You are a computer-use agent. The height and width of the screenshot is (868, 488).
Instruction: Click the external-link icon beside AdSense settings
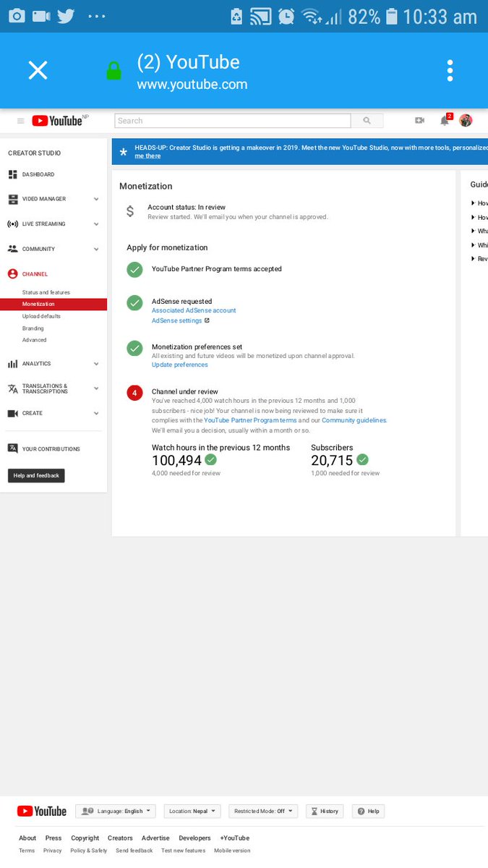tap(207, 320)
